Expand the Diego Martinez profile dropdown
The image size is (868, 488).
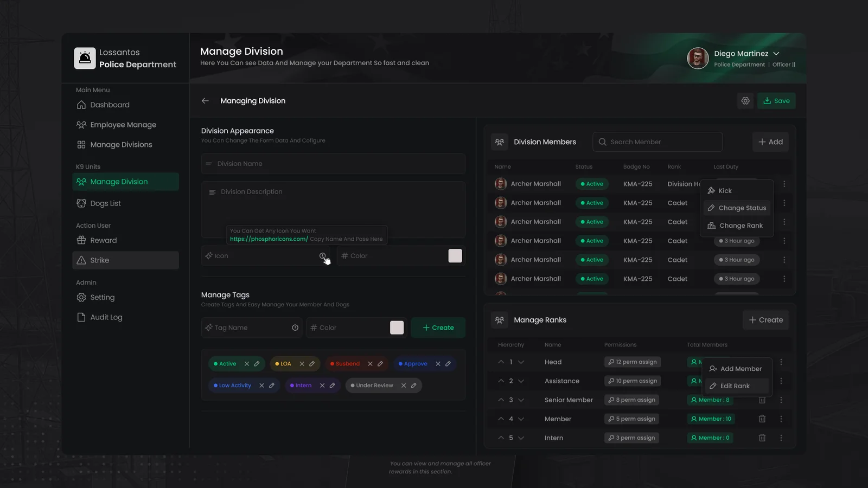(x=776, y=54)
